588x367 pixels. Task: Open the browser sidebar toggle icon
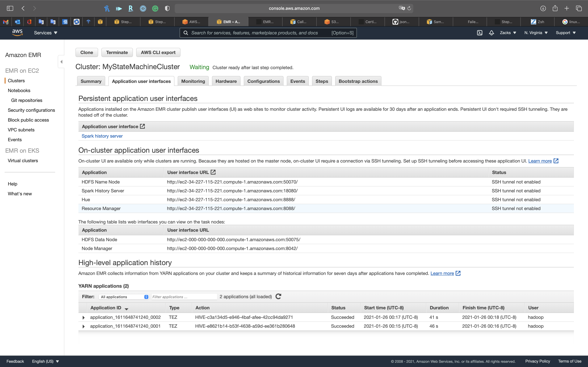(x=10, y=8)
